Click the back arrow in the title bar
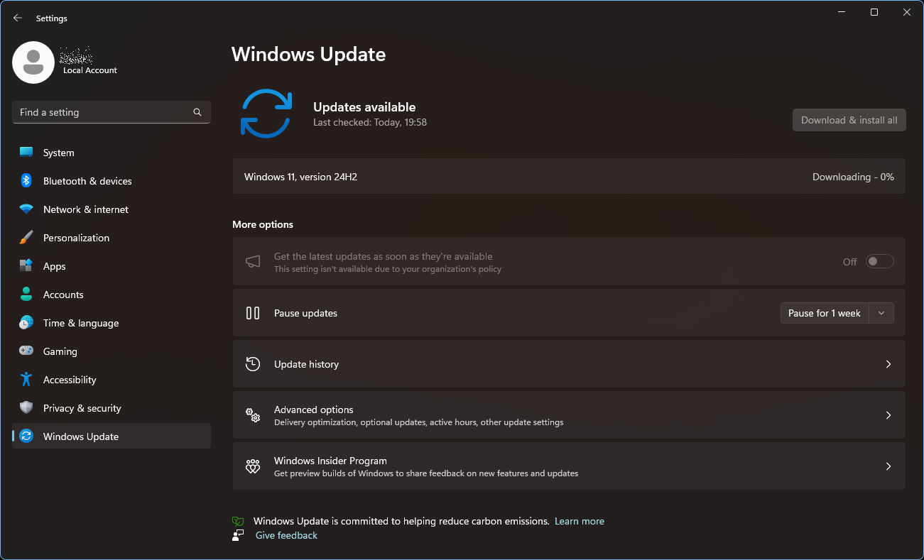Screen dimensions: 924x560 coord(18,18)
